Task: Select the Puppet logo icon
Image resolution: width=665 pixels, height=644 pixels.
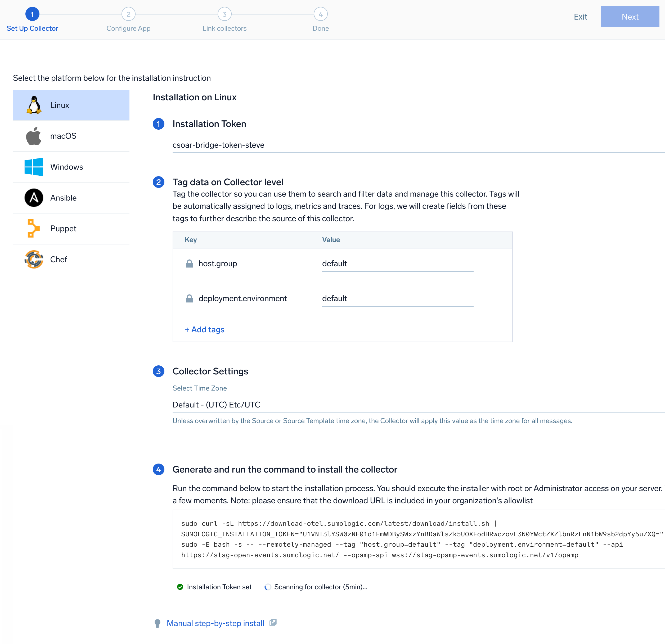Action: 33,228
